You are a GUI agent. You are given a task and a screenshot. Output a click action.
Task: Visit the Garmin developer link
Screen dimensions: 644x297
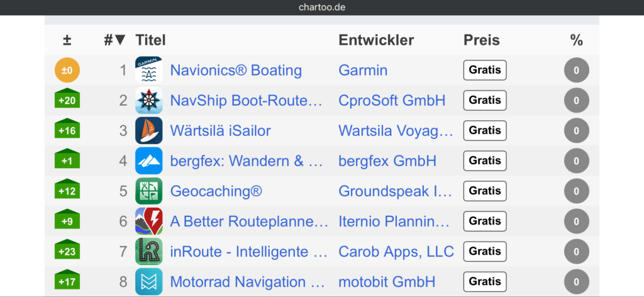tap(362, 70)
